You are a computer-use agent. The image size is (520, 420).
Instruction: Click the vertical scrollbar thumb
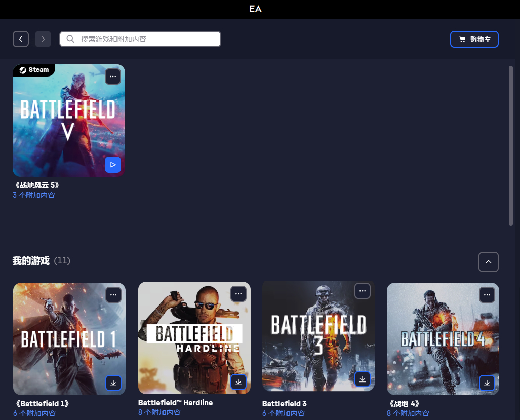click(511, 146)
